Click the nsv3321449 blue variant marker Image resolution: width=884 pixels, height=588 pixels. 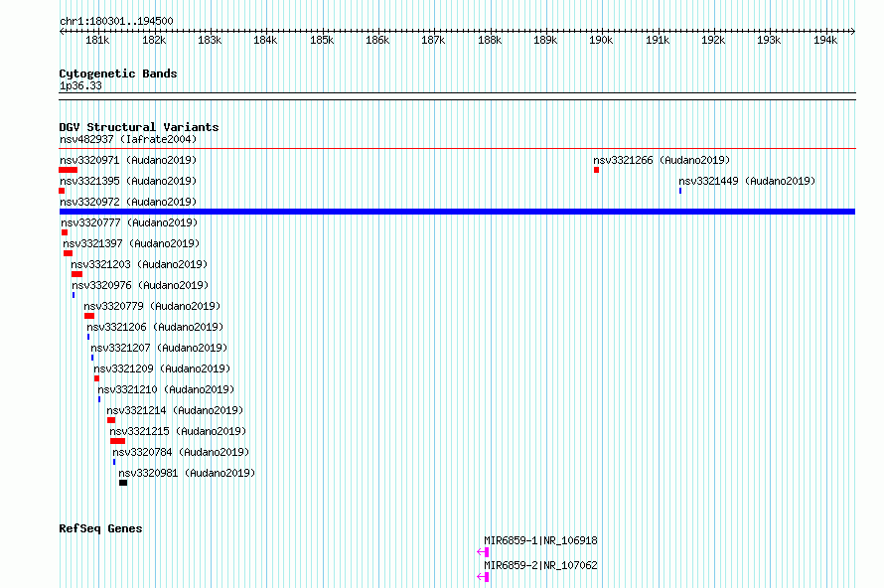tap(680, 191)
